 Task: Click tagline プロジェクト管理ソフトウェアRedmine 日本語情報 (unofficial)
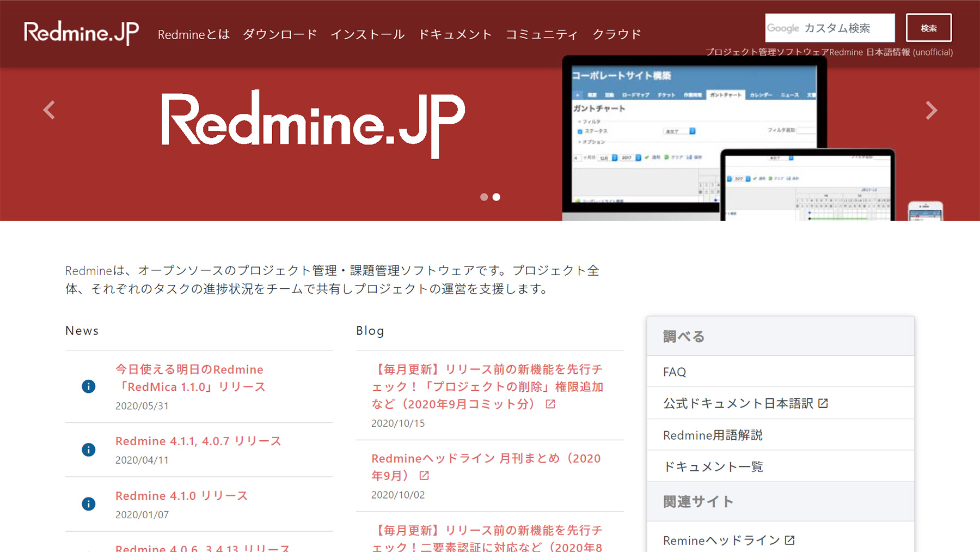coord(829,52)
